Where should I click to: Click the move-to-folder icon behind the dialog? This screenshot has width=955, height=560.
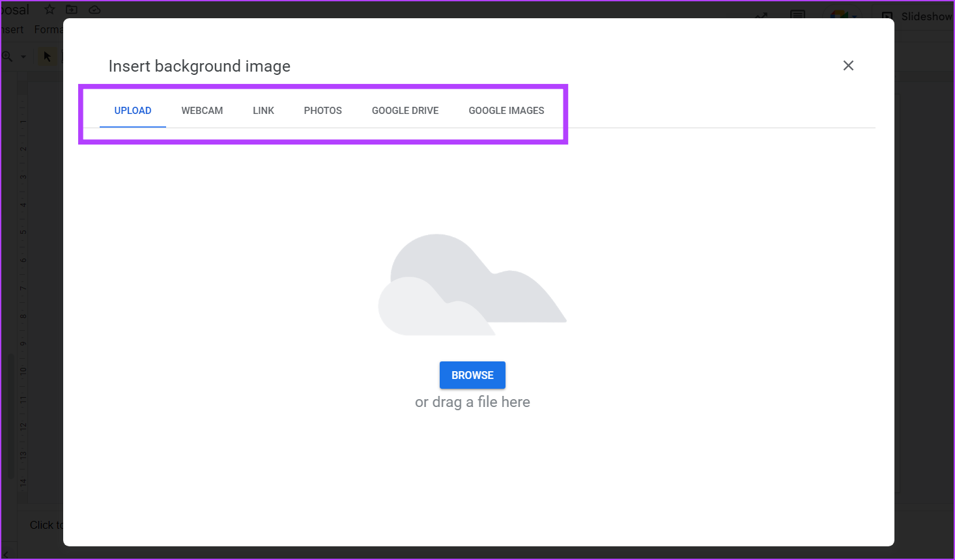click(72, 9)
